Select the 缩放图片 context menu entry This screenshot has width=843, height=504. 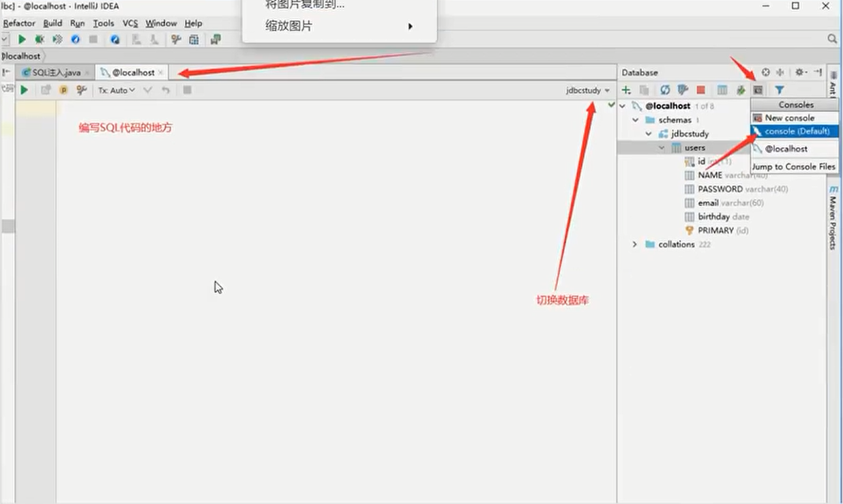339,26
